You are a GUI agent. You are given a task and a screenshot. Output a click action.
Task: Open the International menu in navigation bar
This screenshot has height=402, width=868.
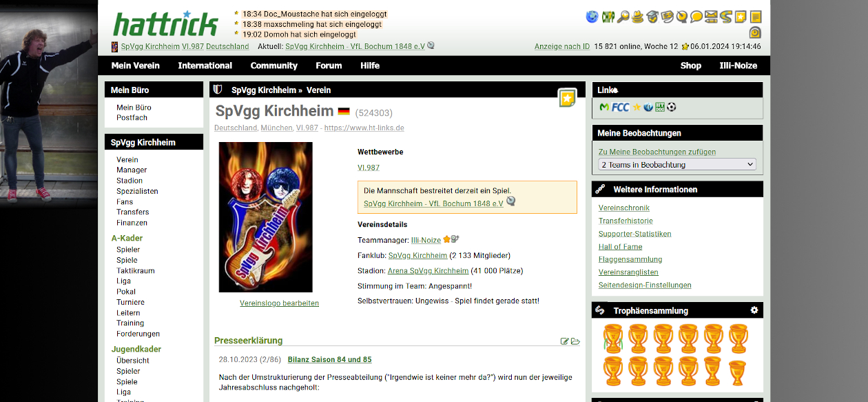coord(205,66)
